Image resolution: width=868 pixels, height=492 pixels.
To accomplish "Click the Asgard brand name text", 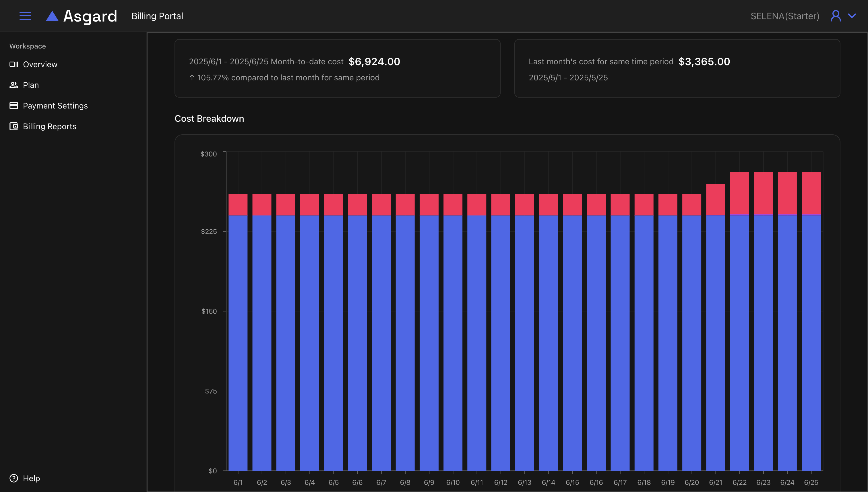I will (x=90, y=16).
